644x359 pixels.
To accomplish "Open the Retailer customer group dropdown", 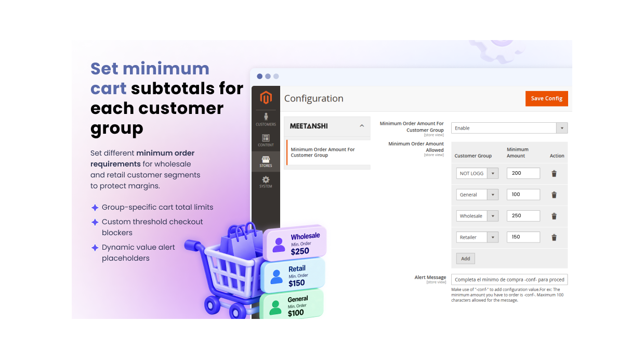I will coord(477,237).
